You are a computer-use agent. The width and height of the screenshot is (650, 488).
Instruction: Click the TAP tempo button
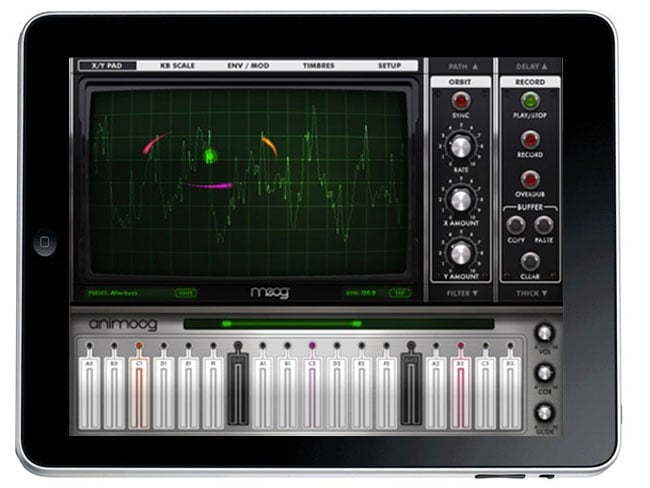[x=400, y=293]
